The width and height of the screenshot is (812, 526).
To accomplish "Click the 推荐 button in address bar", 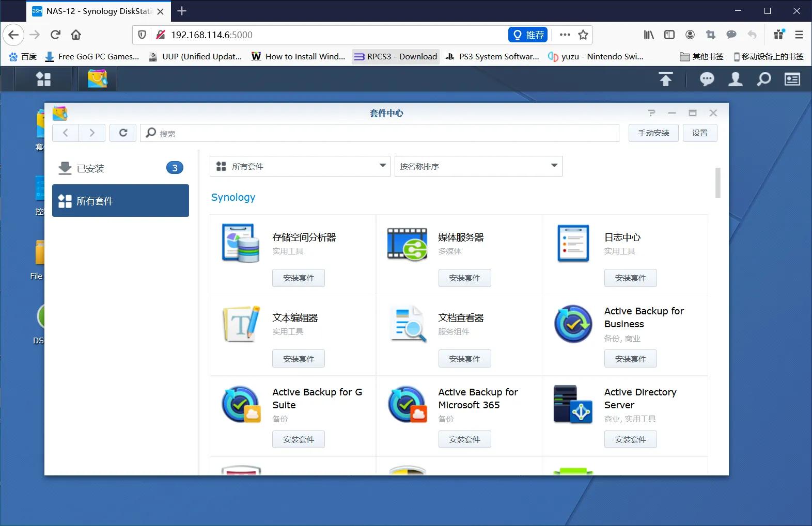I will [528, 35].
